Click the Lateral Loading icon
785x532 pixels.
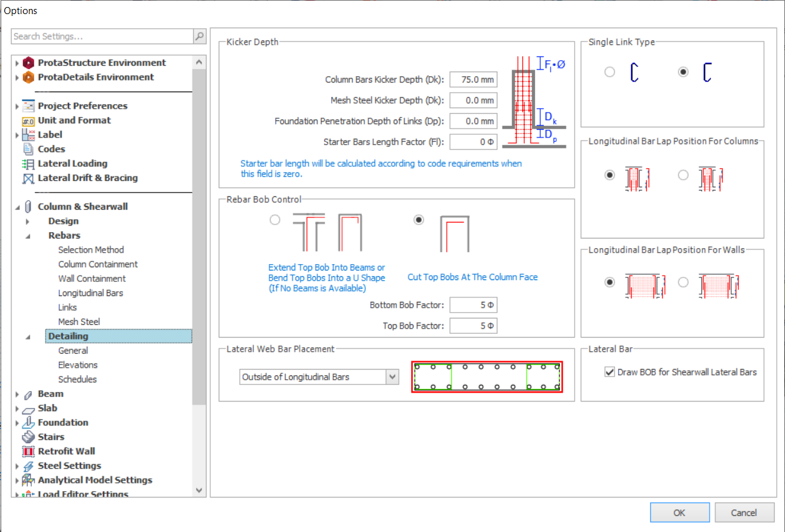28,164
